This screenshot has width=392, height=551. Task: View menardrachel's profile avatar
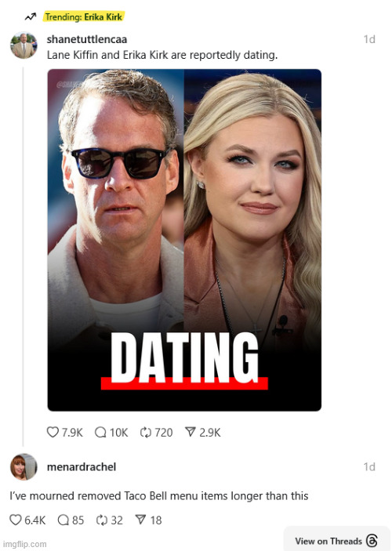click(24, 466)
